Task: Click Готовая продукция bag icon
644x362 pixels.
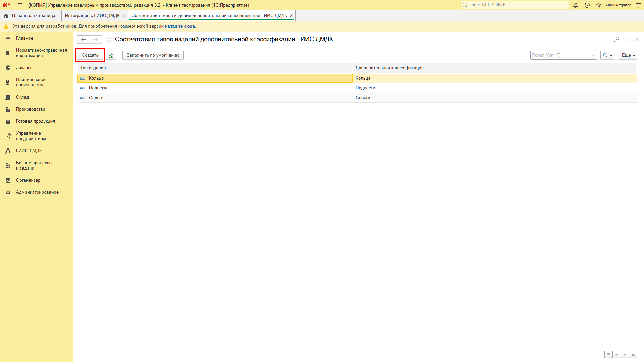Action: coord(8,121)
